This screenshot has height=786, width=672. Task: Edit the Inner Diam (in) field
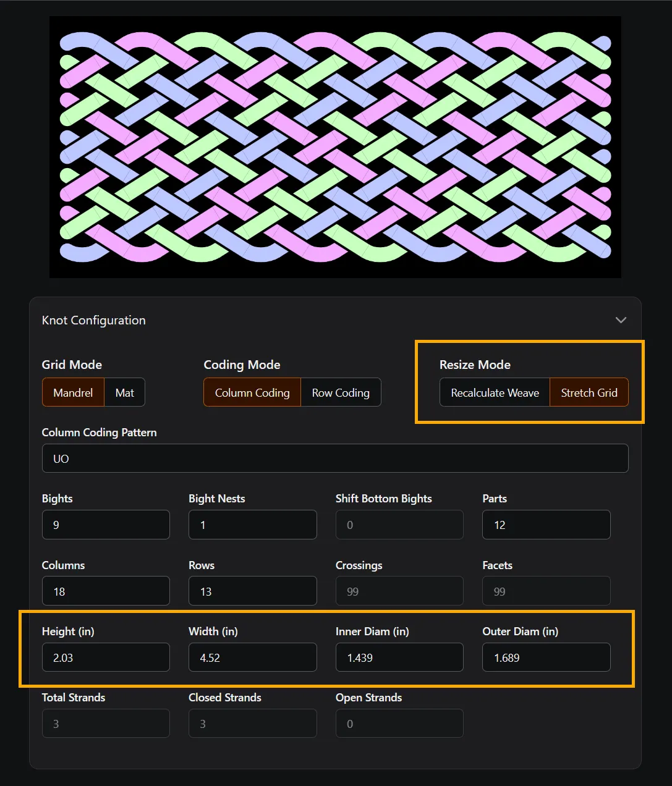coord(399,657)
